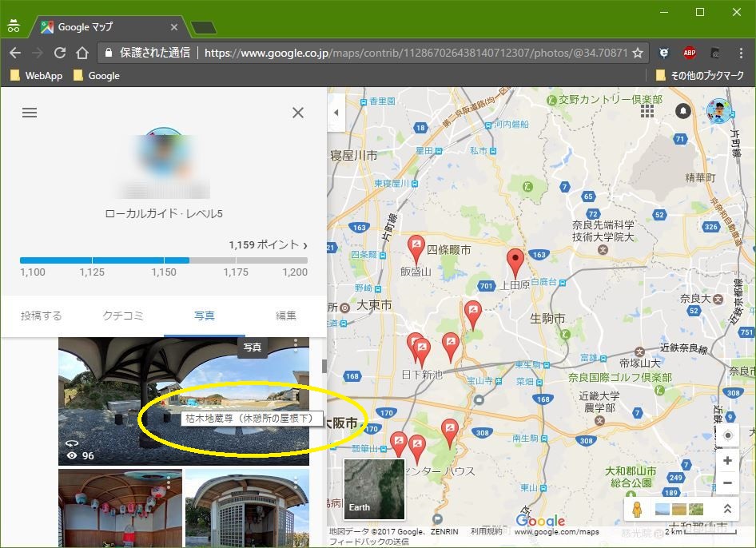Open the Google account avatar
756x548 pixels.
pos(719,110)
